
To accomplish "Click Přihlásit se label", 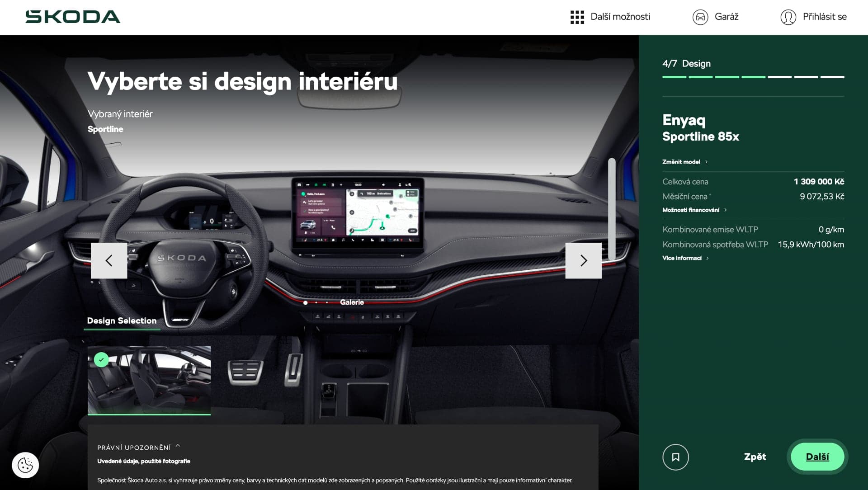I will tap(825, 17).
